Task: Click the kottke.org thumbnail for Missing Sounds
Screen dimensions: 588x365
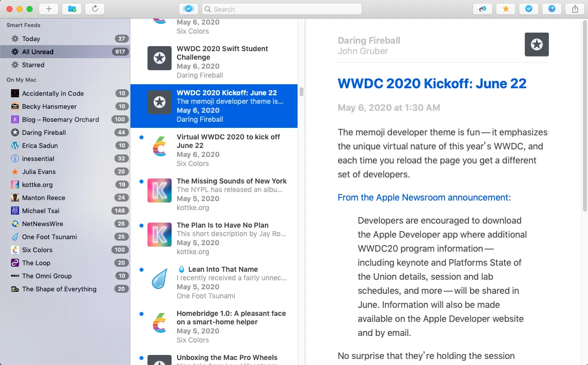Action: click(160, 191)
